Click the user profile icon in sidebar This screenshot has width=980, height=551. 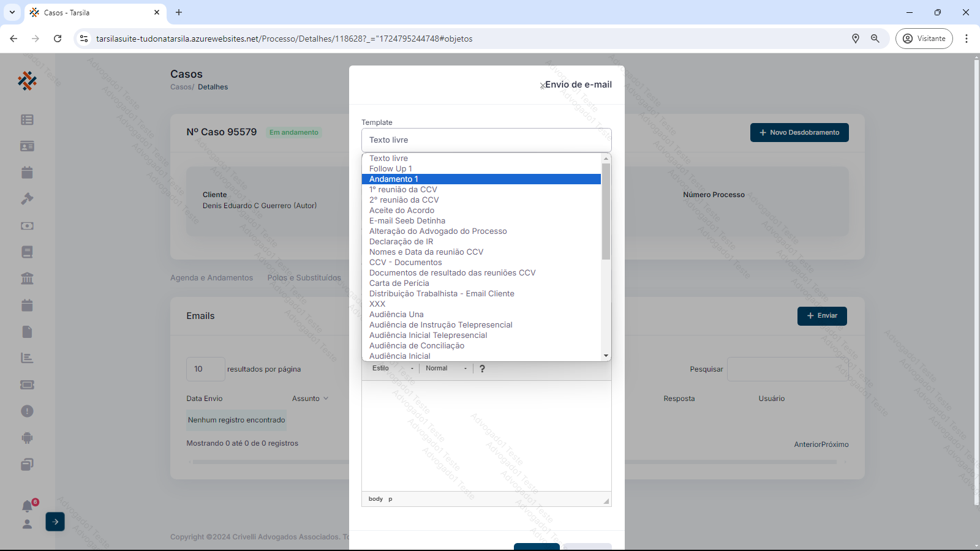27,524
